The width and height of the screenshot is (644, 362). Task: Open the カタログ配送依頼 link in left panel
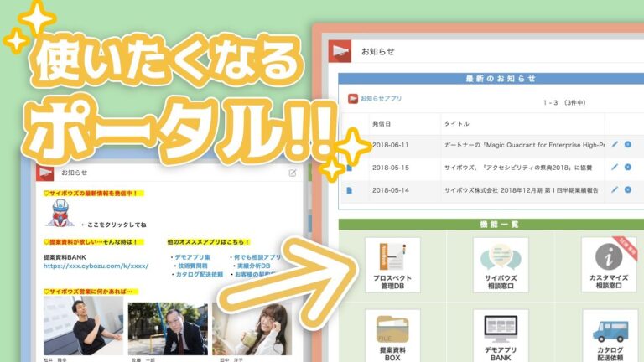(x=200, y=275)
